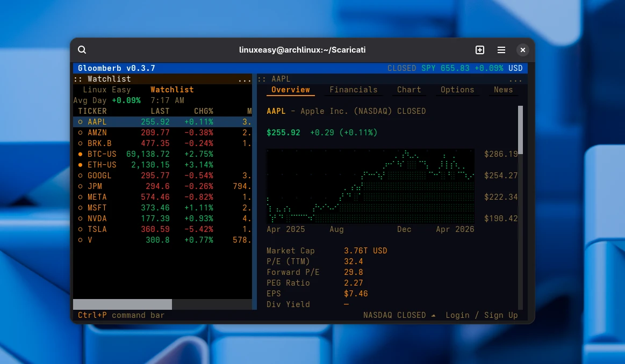Expand the NASDAQ CLOSED status arrow
625x364 pixels.
tap(433, 316)
